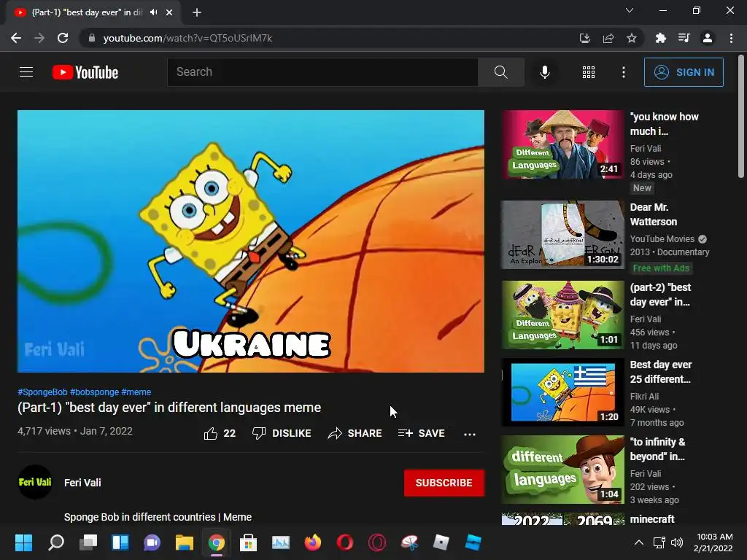This screenshot has height=560, width=747.
Task: Install app icon in address bar
Action: click(x=584, y=38)
